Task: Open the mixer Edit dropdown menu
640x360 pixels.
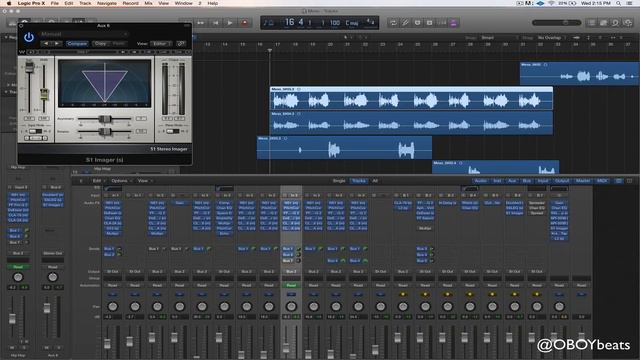Action: coord(98,181)
